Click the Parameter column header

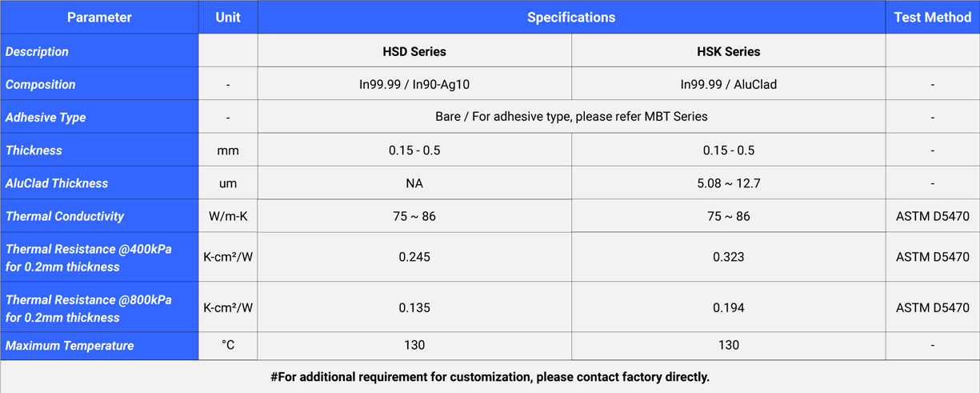[99, 17]
